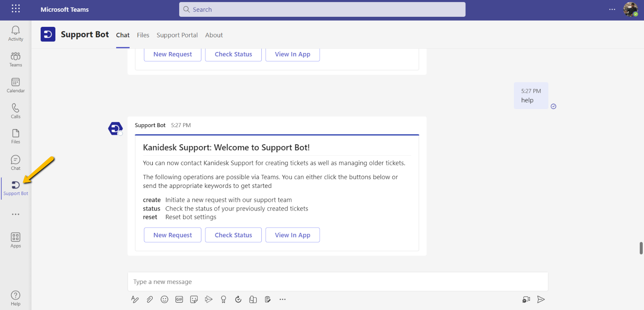Screen dimensions: 644x310
Task: Open Calls in the left rail
Action: tap(16, 111)
